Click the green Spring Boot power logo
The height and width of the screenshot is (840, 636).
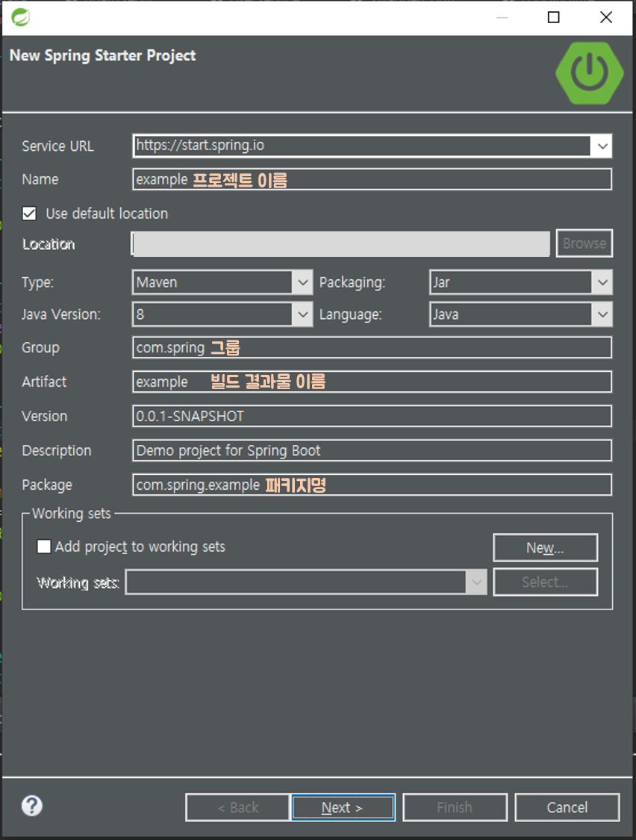[590, 73]
